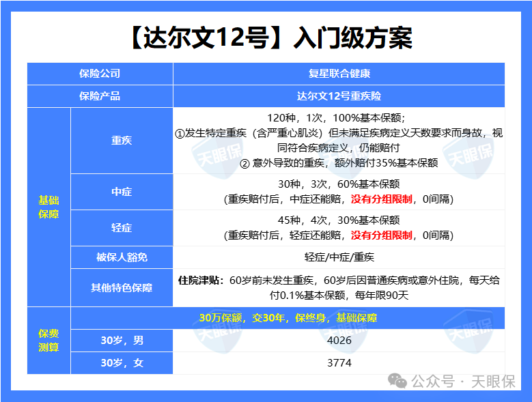This screenshot has height=402, width=532.
Task: Click premium value 4026
Action: pyautogui.click(x=339, y=341)
